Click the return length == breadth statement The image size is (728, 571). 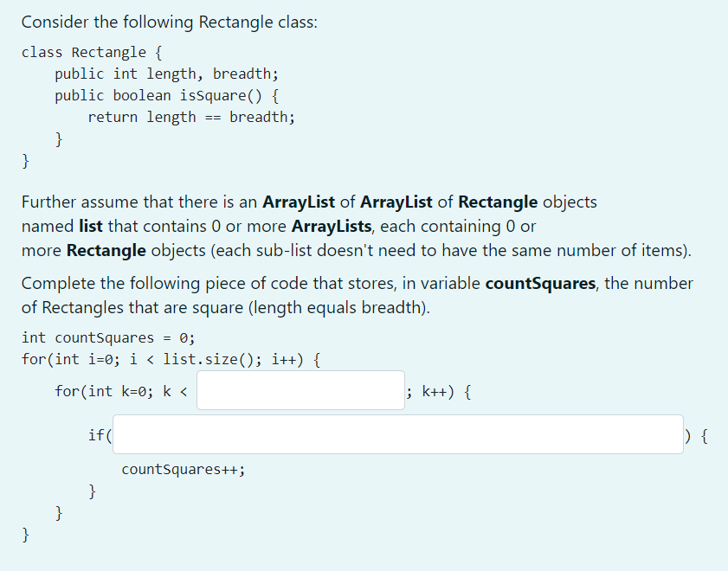(190, 117)
